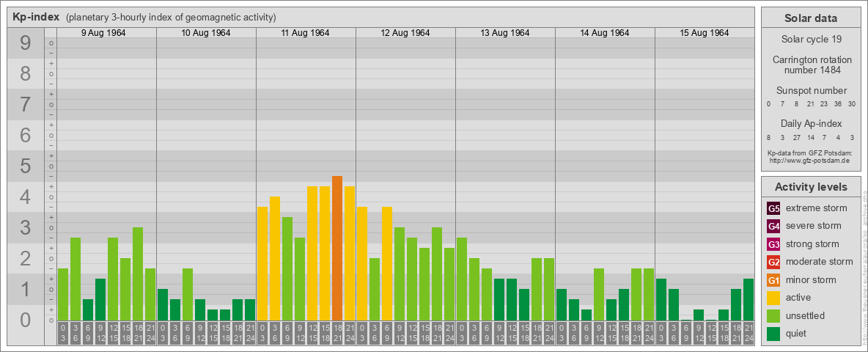Click the Activity levels heading
Image resolution: width=868 pixels, height=352 pixels.
pyautogui.click(x=811, y=187)
